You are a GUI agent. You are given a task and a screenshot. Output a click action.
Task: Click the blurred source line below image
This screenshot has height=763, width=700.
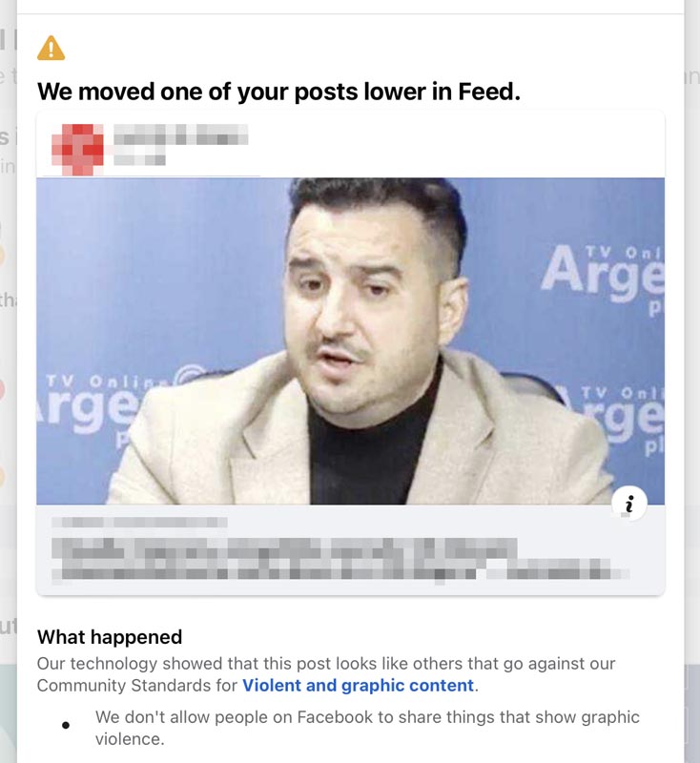point(139,522)
